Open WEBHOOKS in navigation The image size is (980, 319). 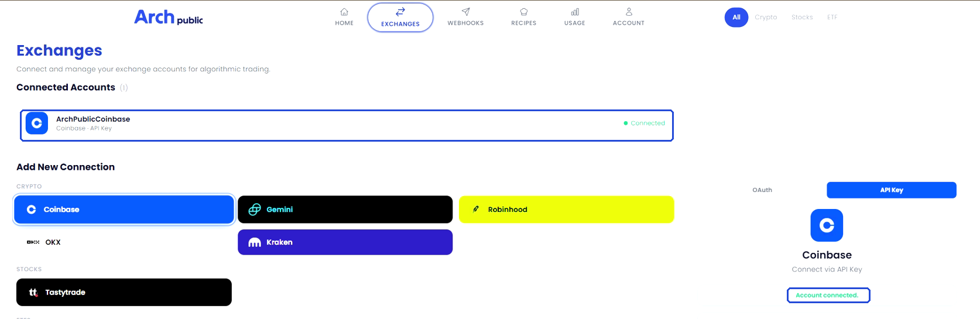coord(465,23)
